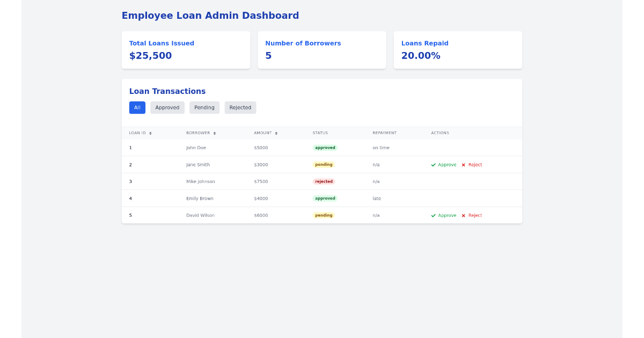Viewport: 644px width, 338px height.
Task: Click the Reject link for David Wilson
Action: coord(475,215)
